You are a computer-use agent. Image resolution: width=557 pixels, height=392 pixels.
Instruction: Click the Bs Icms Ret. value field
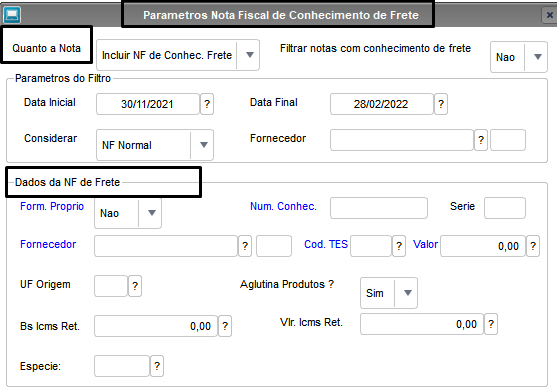click(x=156, y=326)
